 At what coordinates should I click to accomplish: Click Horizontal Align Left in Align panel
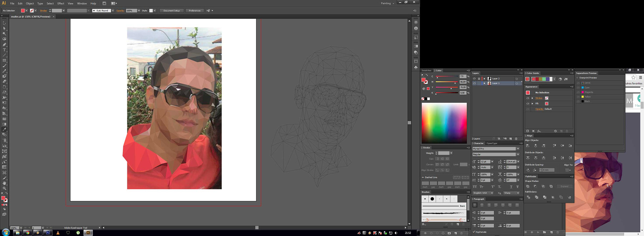528,145
